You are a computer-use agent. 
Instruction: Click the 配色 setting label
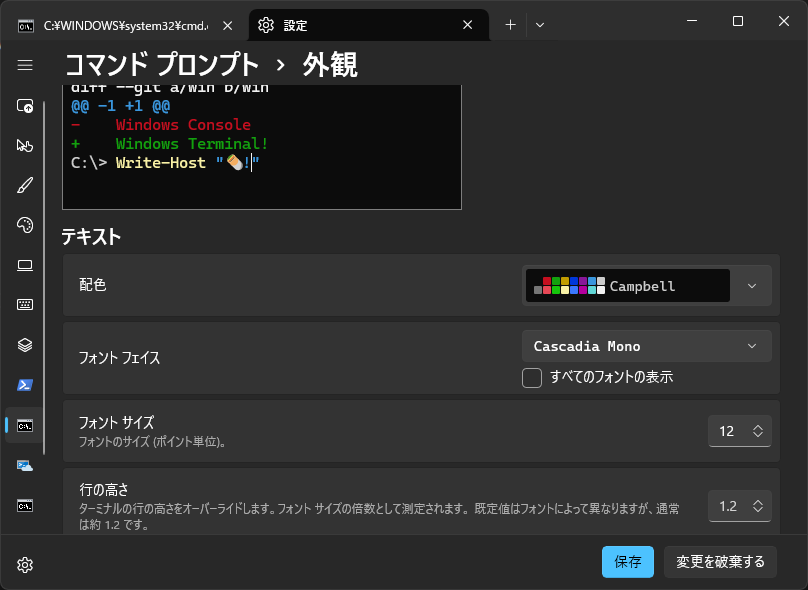click(x=93, y=284)
